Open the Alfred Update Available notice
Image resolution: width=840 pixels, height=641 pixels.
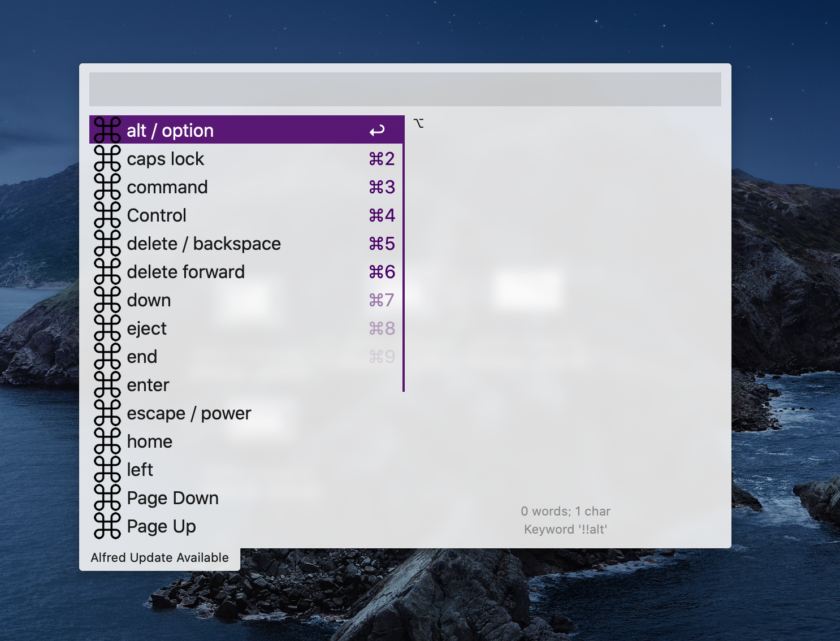pyautogui.click(x=160, y=558)
